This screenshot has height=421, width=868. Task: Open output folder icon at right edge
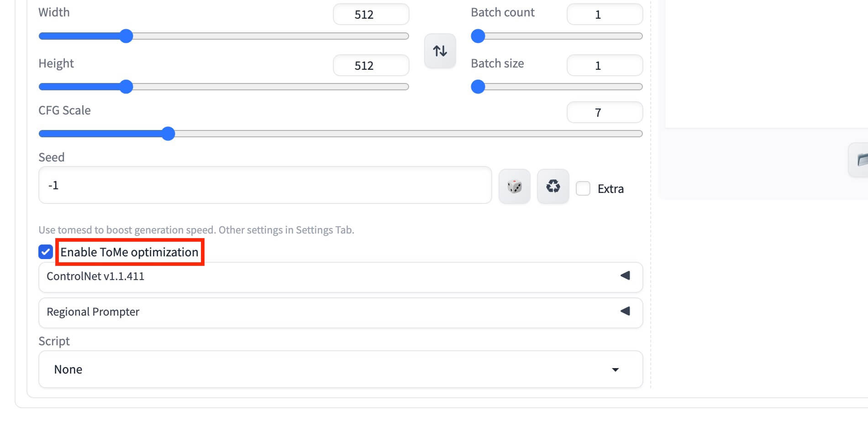click(861, 160)
